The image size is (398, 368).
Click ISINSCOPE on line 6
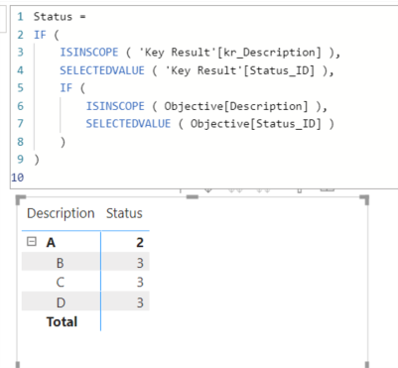click(x=115, y=106)
